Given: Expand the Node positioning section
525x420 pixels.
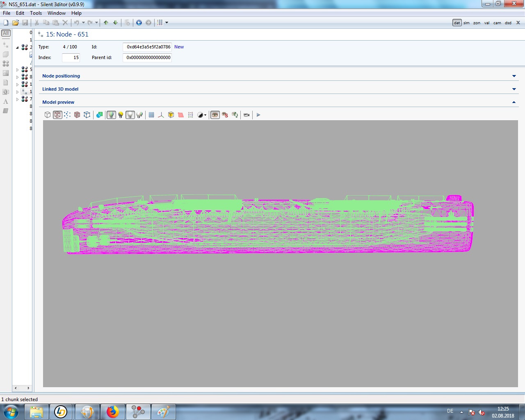Looking at the screenshot, I should (x=514, y=76).
